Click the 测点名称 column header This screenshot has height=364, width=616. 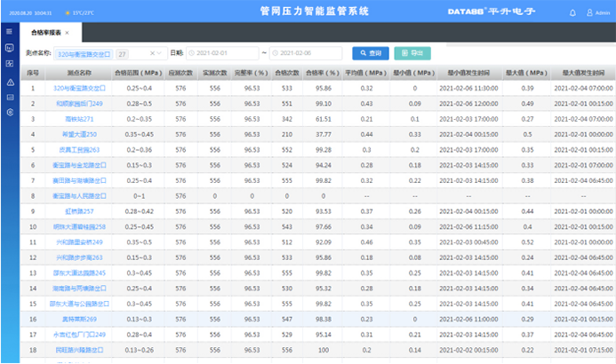pos(79,73)
